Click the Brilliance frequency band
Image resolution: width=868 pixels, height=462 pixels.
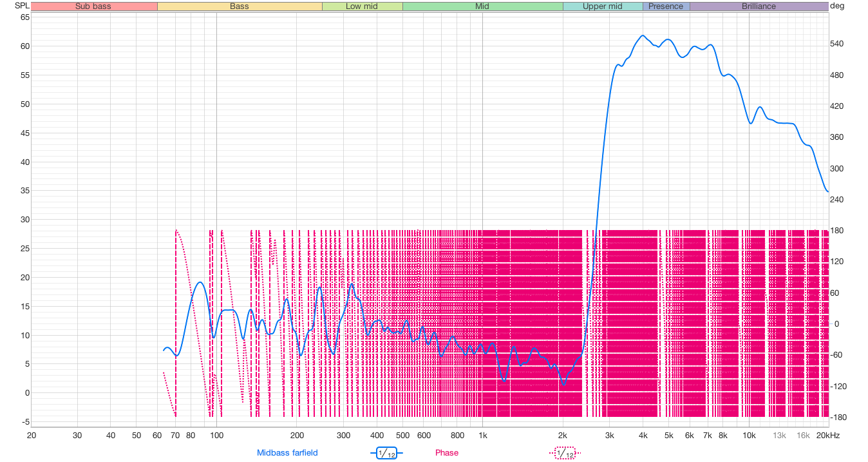coord(759,6)
